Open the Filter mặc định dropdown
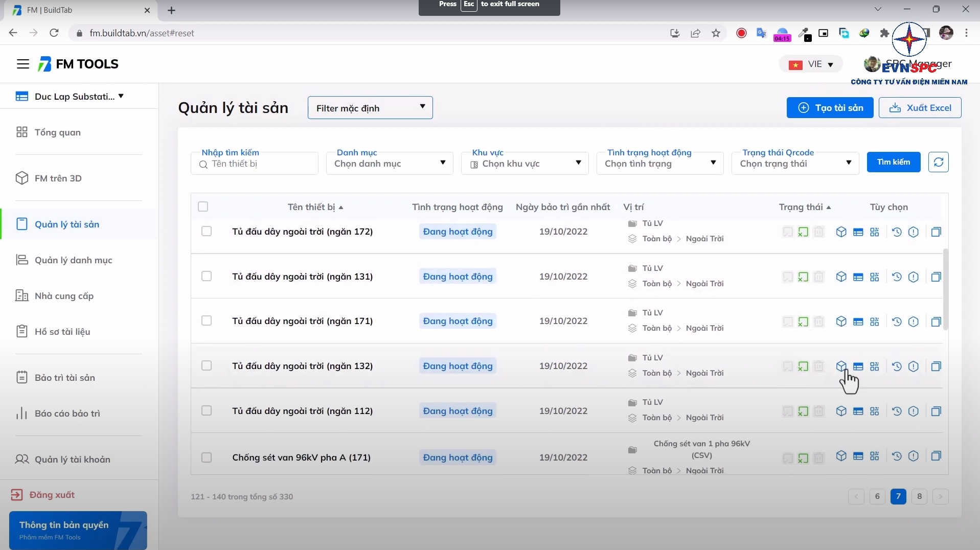 pyautogui.click(x=370, y=108)
